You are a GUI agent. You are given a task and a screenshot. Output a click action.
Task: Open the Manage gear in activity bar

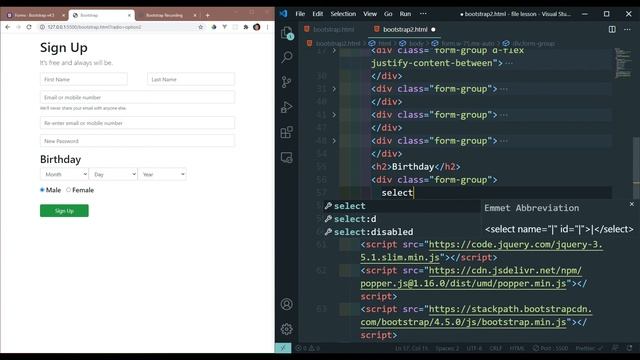(287, 329)
